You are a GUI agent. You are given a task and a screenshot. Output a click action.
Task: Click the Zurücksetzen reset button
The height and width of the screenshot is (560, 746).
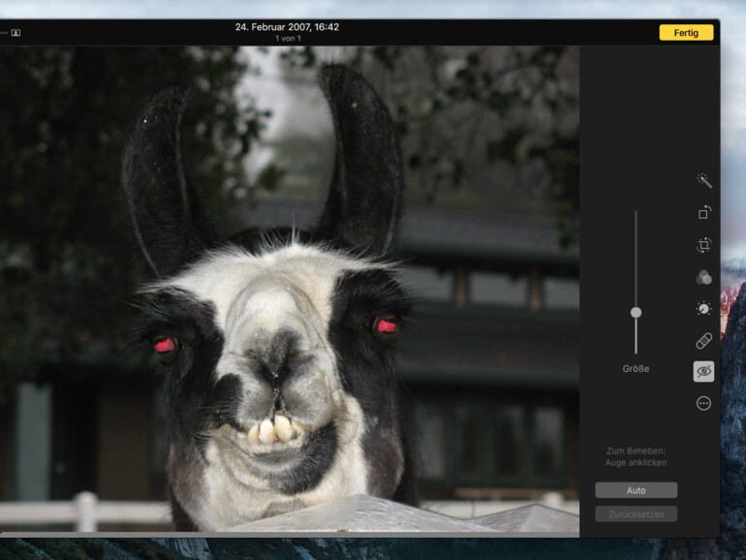(x=636, y=513)
